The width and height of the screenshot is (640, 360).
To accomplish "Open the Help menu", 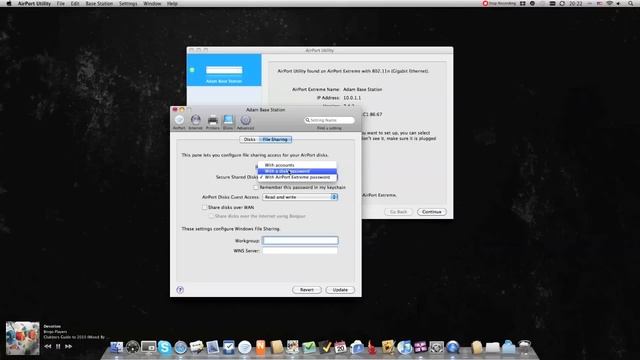I will [x=172, y=3].
